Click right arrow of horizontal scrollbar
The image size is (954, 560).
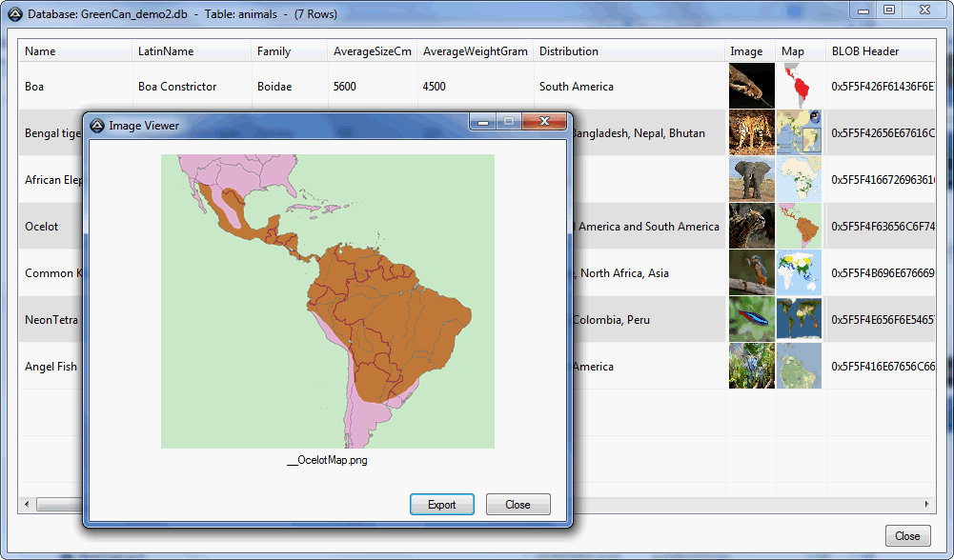tap(927, 504)
